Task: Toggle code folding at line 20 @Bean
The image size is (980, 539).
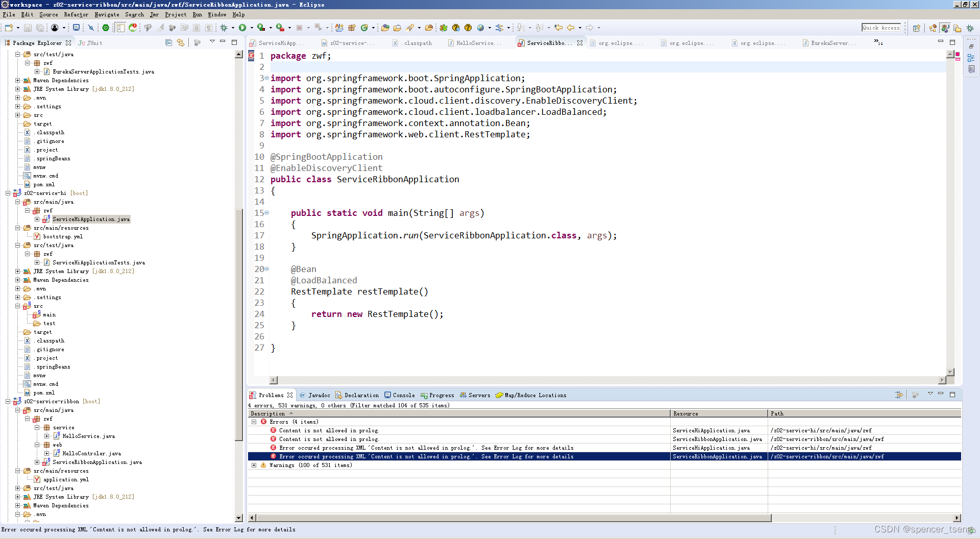Action: click(266, 269)
